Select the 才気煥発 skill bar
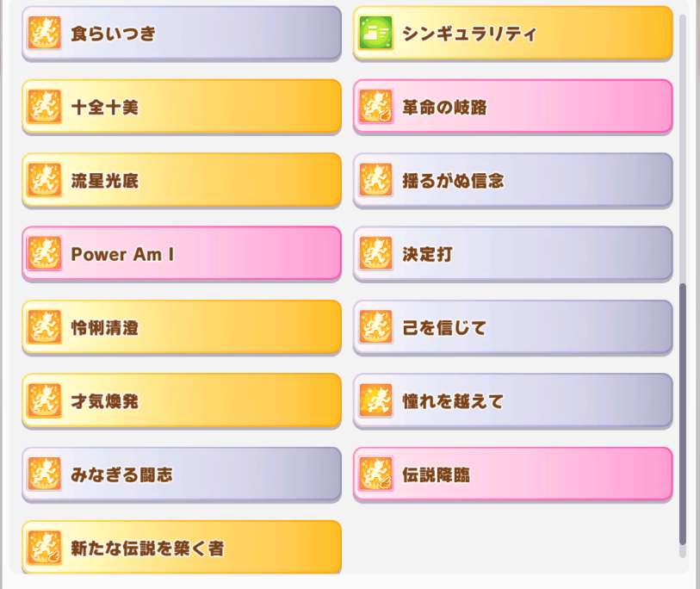700x589 pixels. [x=182, y=400]
